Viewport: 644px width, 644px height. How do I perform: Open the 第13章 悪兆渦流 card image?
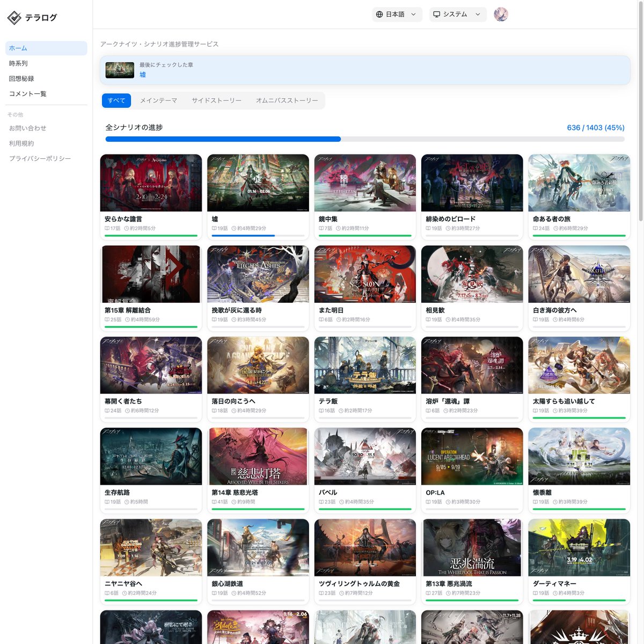coord(472,548)
